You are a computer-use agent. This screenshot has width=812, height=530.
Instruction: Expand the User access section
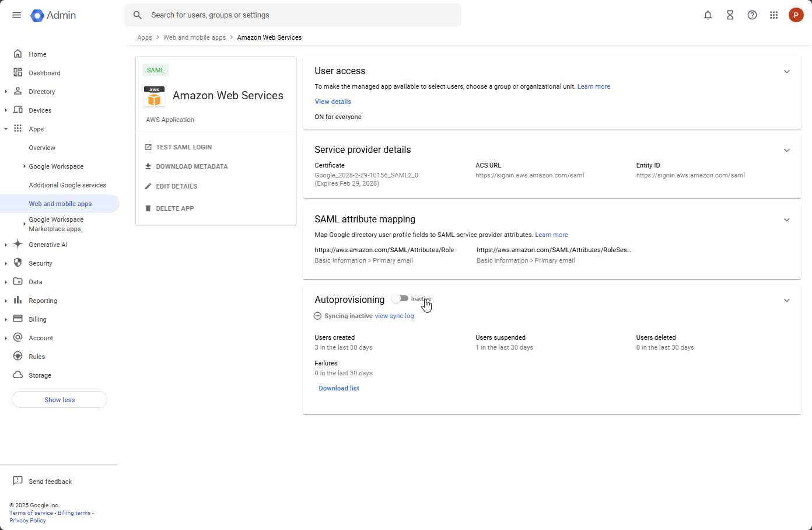pos(786,72)
